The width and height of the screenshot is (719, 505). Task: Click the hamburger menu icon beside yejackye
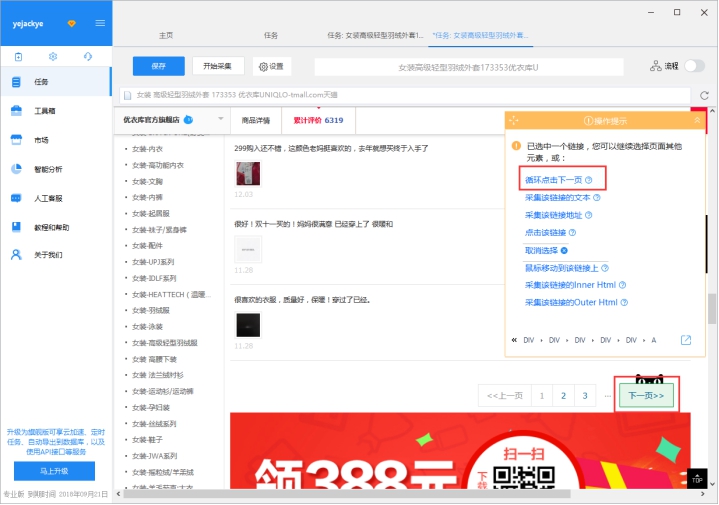[x=100, y=23]
